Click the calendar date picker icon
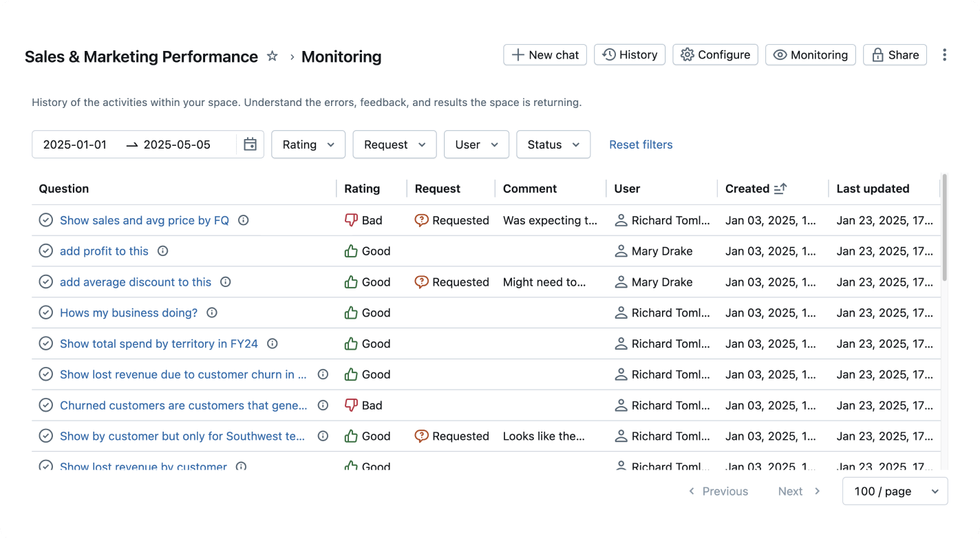 click(250, 145)
